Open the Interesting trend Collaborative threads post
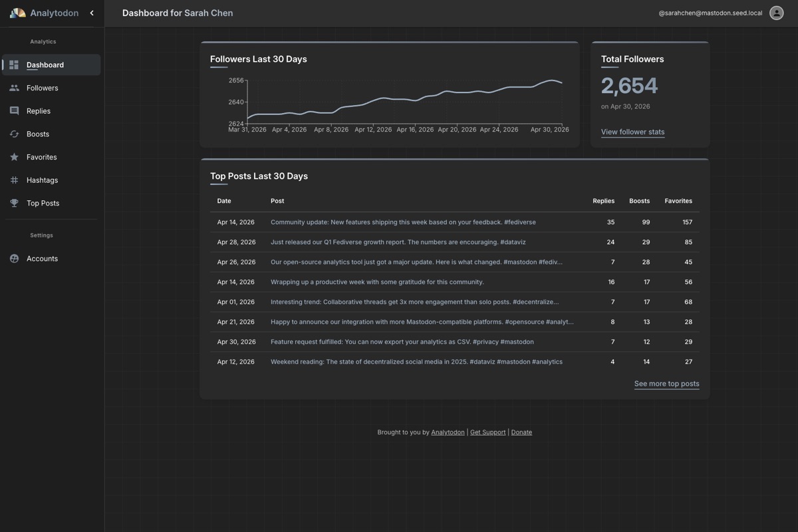This screenshot has width=798, height=532. point(414,302)
